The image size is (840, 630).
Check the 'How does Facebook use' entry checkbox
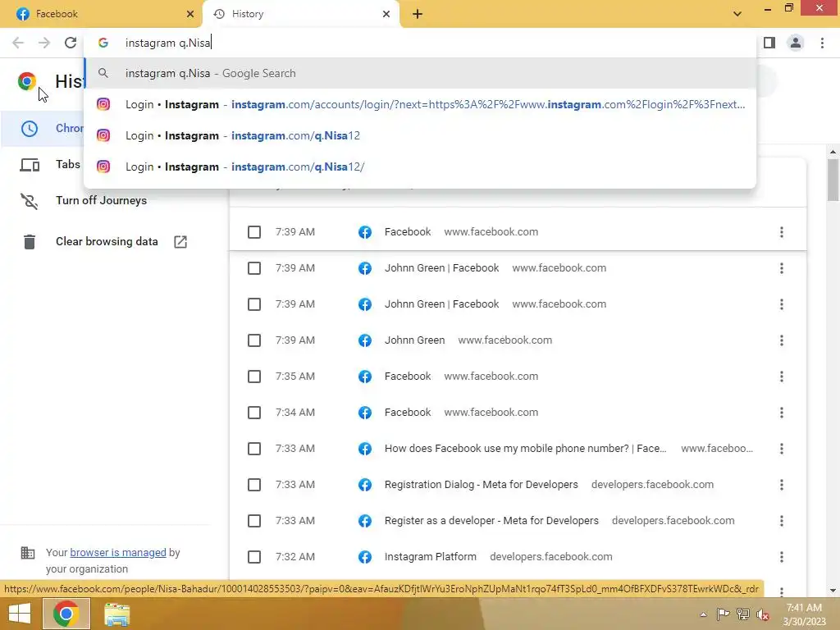[x=254, y=449]
